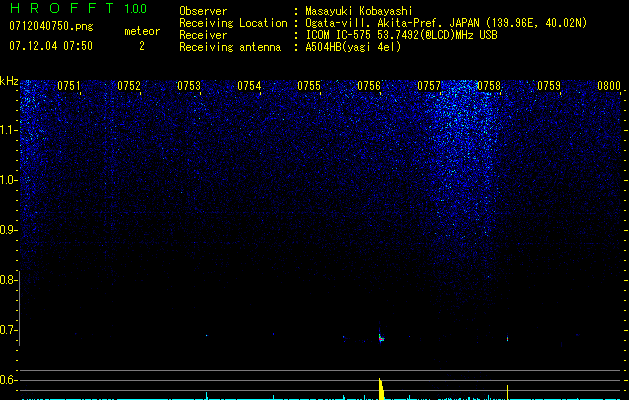Click the timestamp 07.12.04 07:50
629x400 pixels.
pyautogui.click(x=51, y=46)
